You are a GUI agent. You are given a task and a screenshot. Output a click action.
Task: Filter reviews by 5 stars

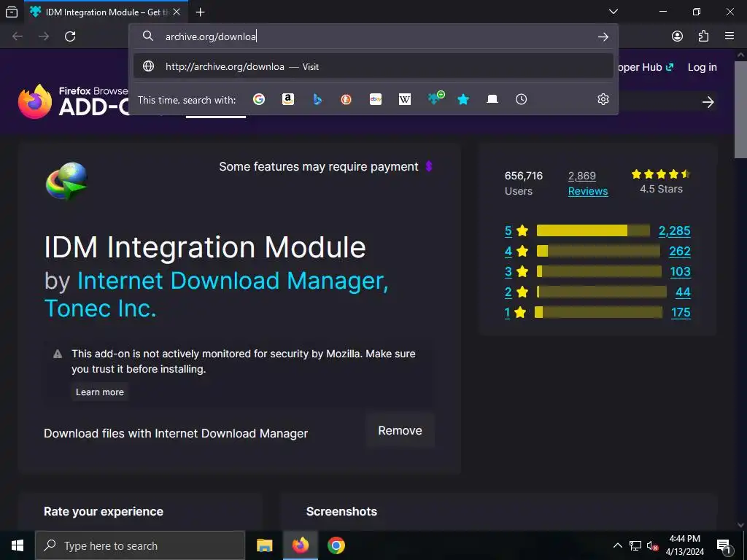point(516,230)
